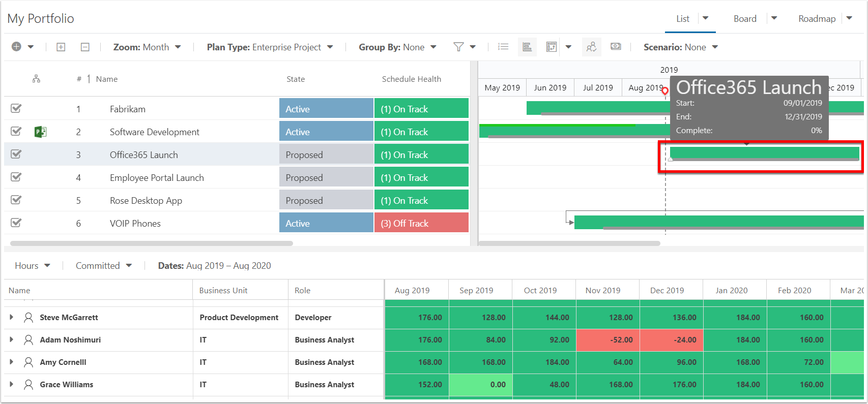
Task: Select the Office365 Launch Gantt bar
Action: (x=764, y=153)
